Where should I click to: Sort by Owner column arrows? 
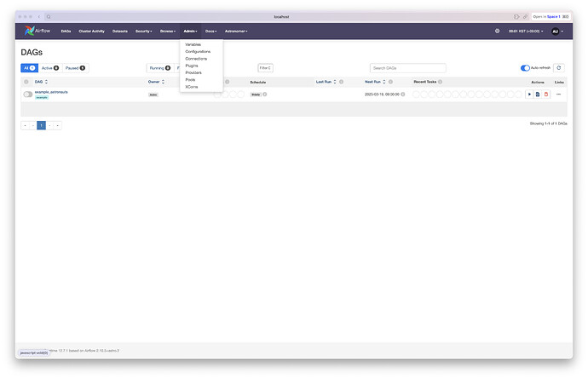click(163, 82)
